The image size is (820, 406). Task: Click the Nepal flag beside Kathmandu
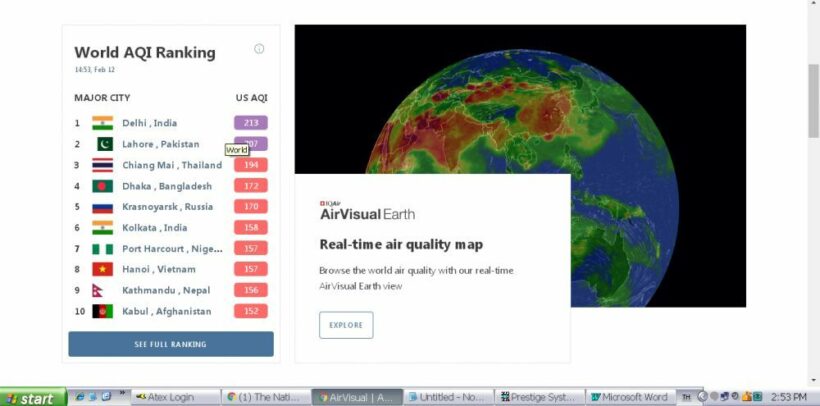coord(102,290)
